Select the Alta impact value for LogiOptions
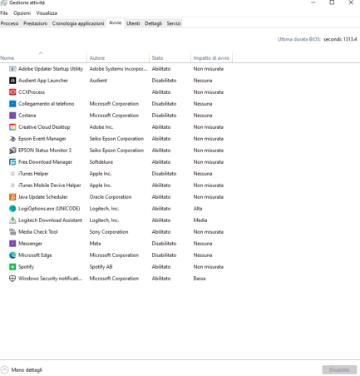 coord(198,209)
